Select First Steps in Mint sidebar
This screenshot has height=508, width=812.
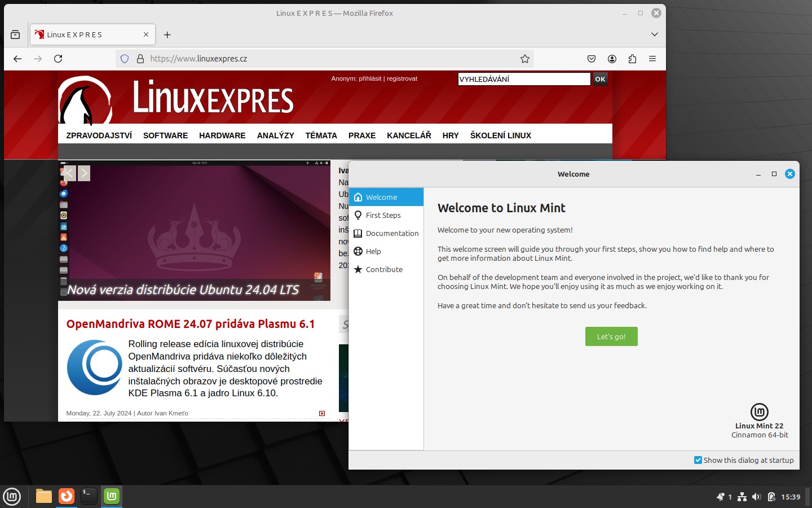click(386, 215)
